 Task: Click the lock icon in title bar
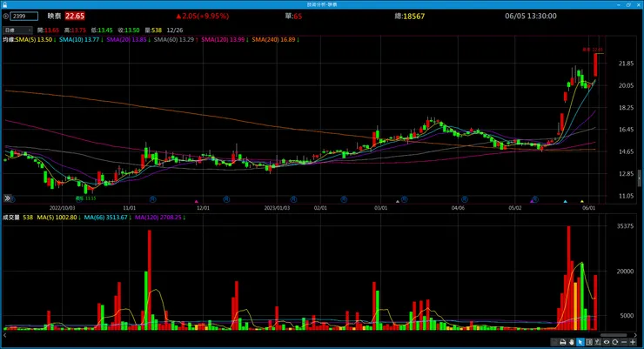5,4
